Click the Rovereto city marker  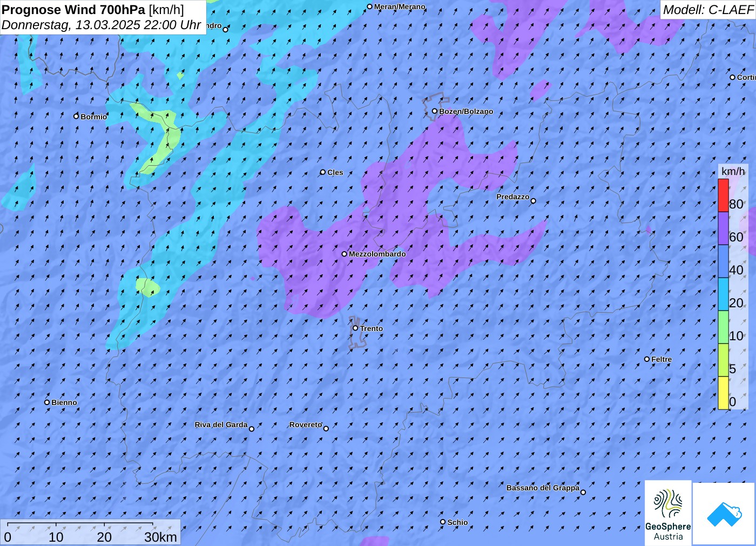(326, 429)
